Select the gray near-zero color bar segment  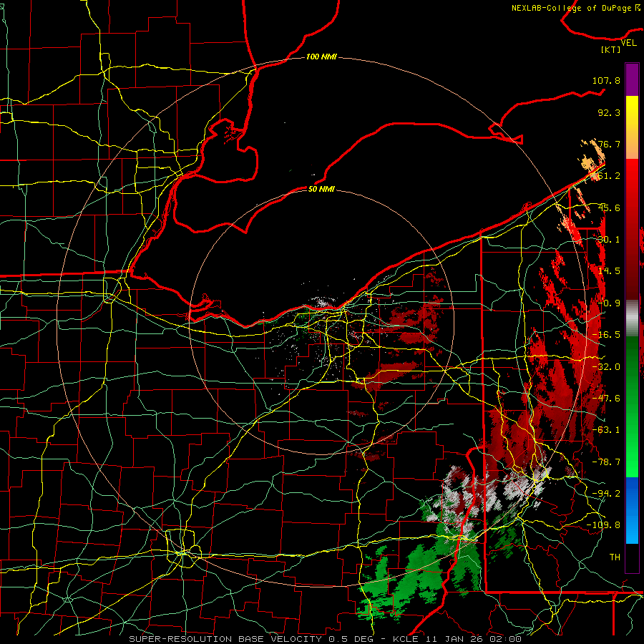point(632,318)
